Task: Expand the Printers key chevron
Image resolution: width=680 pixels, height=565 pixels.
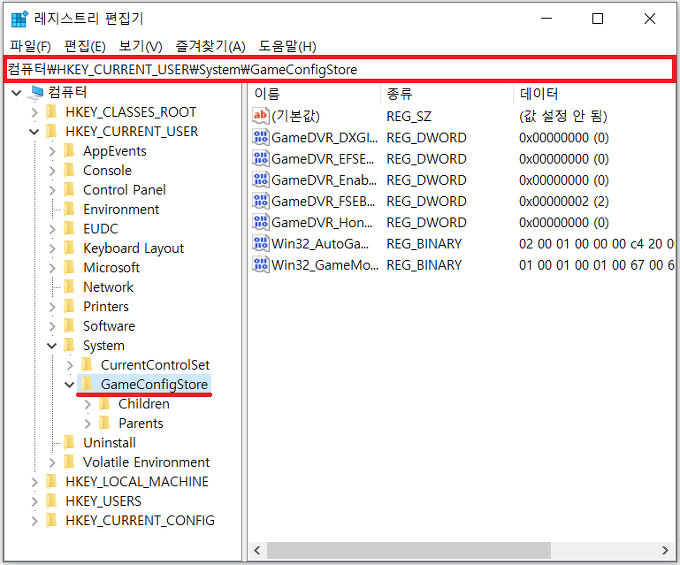Action: pos(52,307)
